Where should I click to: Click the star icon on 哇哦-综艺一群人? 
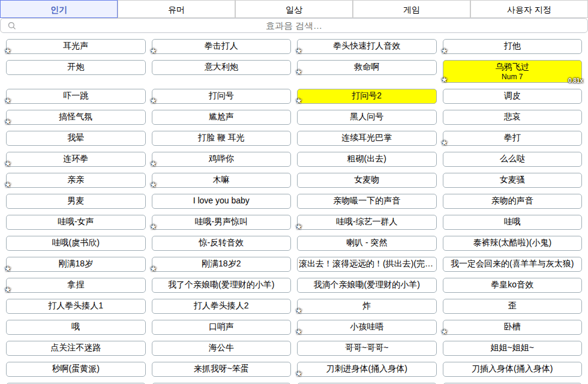pos(299,227)
